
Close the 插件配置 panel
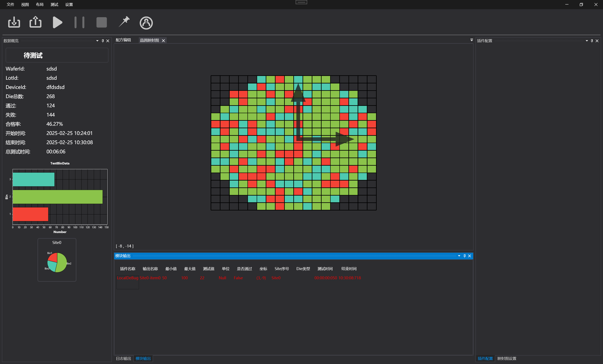pyautogui.click(x=597, y=41)
